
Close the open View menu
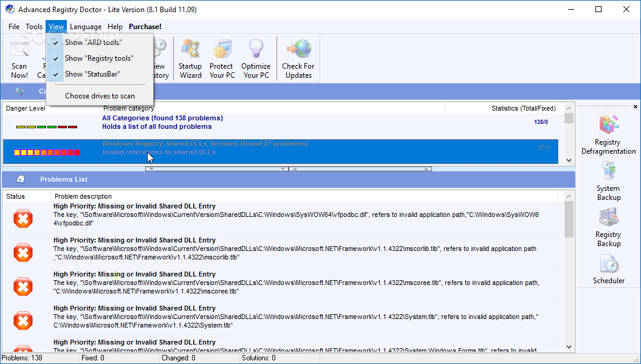click(56, 27)
